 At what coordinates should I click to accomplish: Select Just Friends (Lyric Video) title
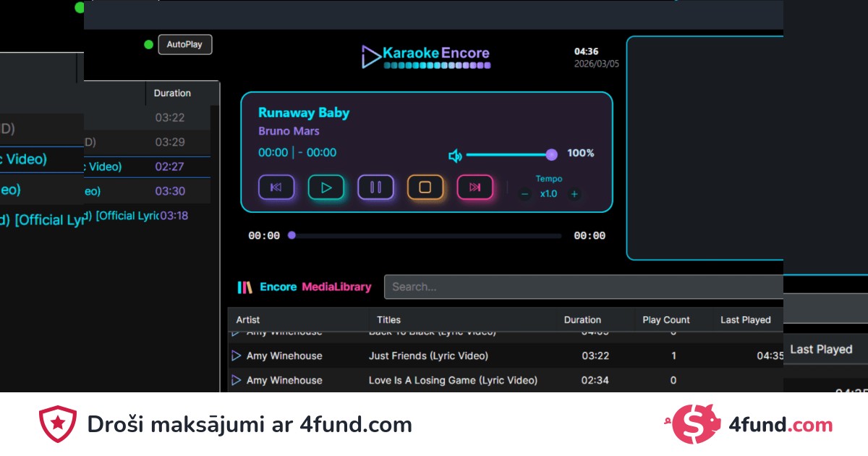point(428,355)
